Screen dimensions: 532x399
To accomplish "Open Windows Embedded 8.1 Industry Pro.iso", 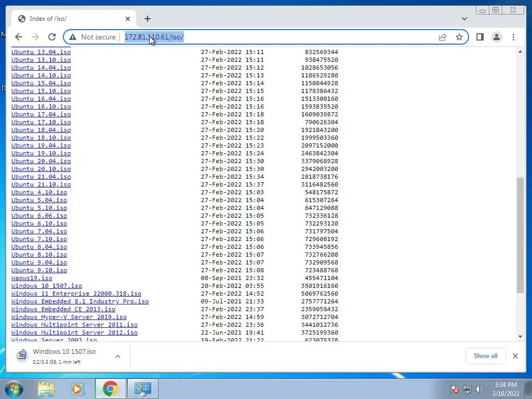I will 80,302.
